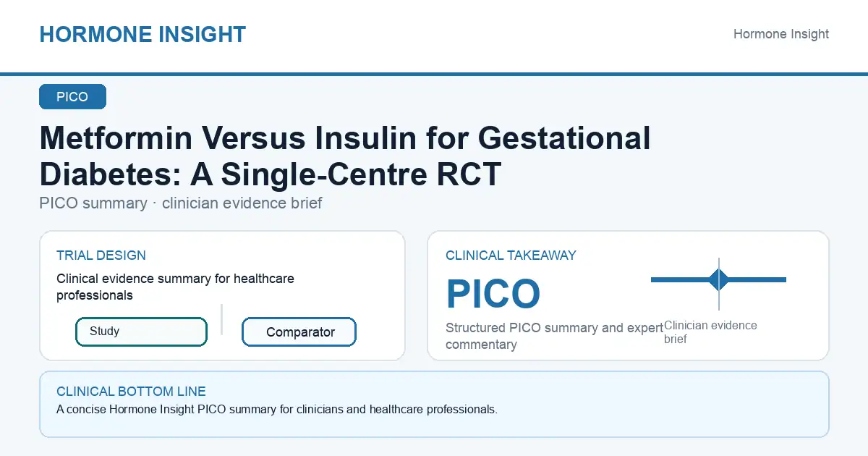Click the TRIAL DESIGN card heading
Screen dimensions: 868x456
[x=101, y=256]
